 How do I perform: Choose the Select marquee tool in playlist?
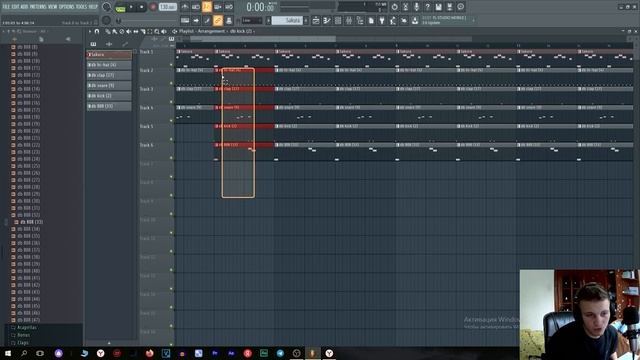pos(150,31)
